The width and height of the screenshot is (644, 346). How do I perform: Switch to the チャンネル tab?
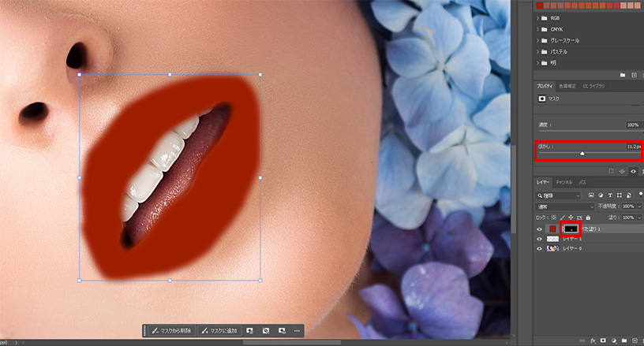pos(563,182)
